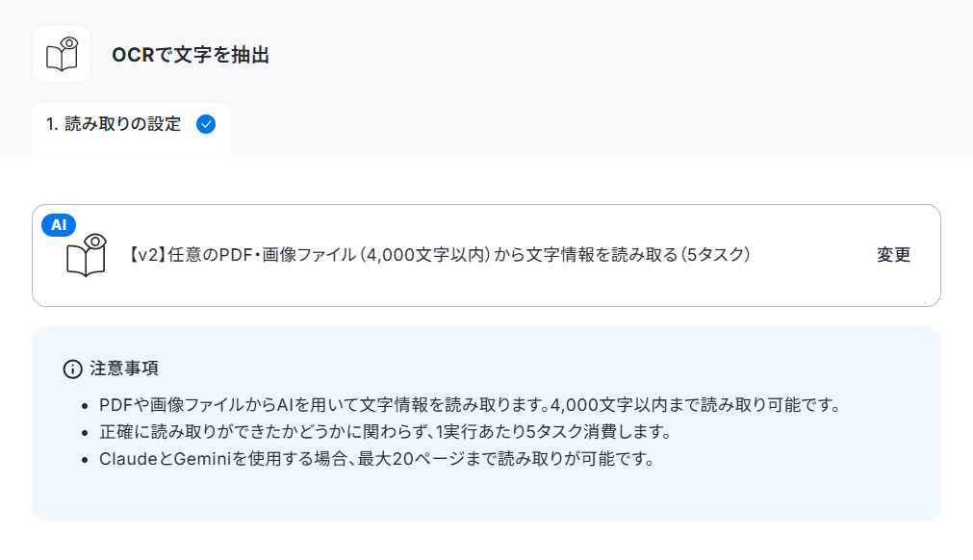Click the OCRで文字を抽出 title
This screenshot has width=973, height=560.
click(x=191, y=55)
